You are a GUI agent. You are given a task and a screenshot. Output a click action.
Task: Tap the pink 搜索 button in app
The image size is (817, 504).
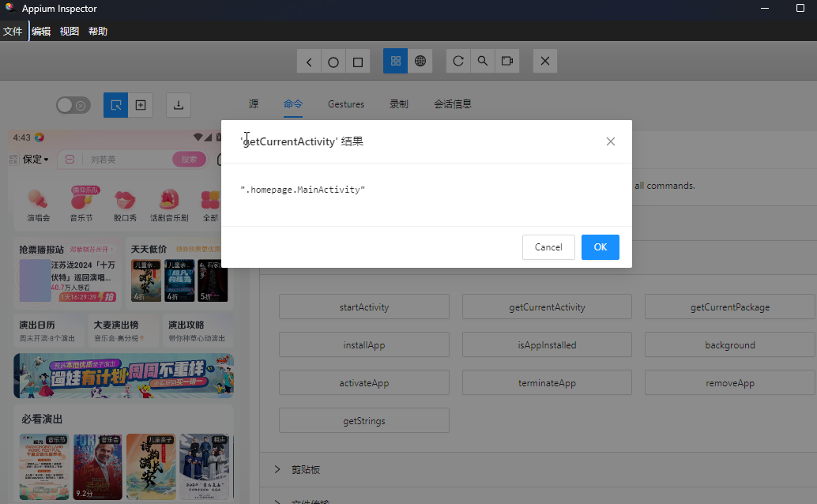coord(189,160)
